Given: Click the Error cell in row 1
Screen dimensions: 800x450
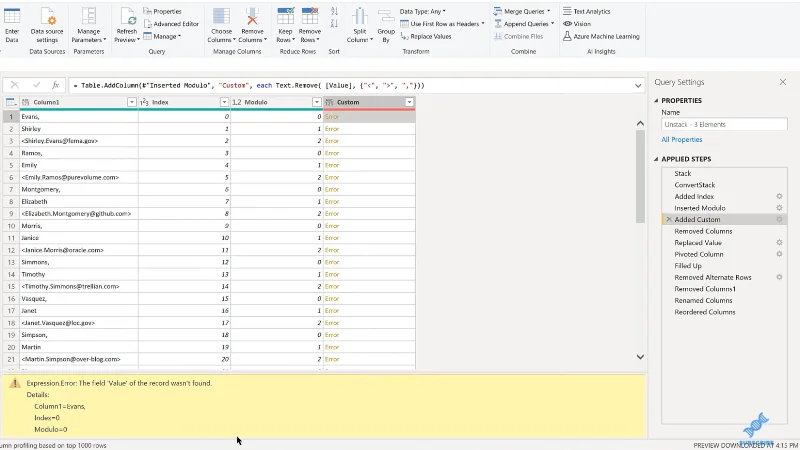Looking at the screenshot, I should coord(369,117).
